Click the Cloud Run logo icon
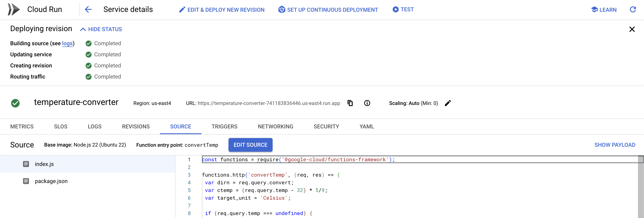Screen dimensions: 644x218 13,10
